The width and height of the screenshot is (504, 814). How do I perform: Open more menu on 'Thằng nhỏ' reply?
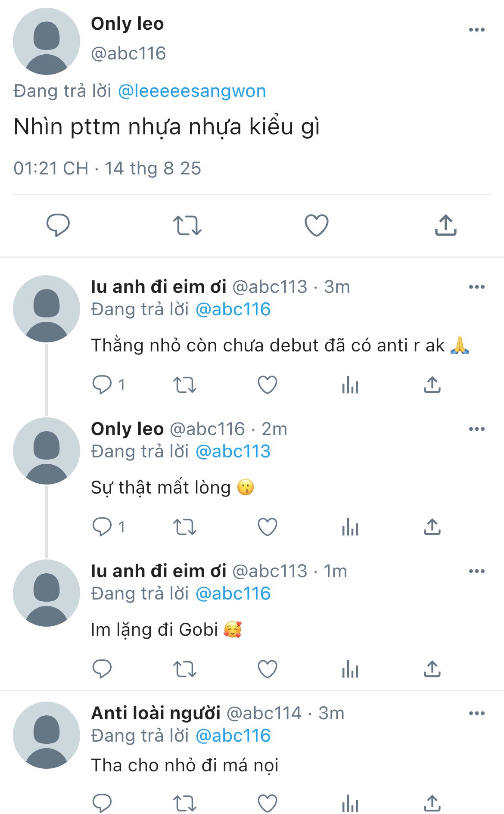tap(476, 287)
